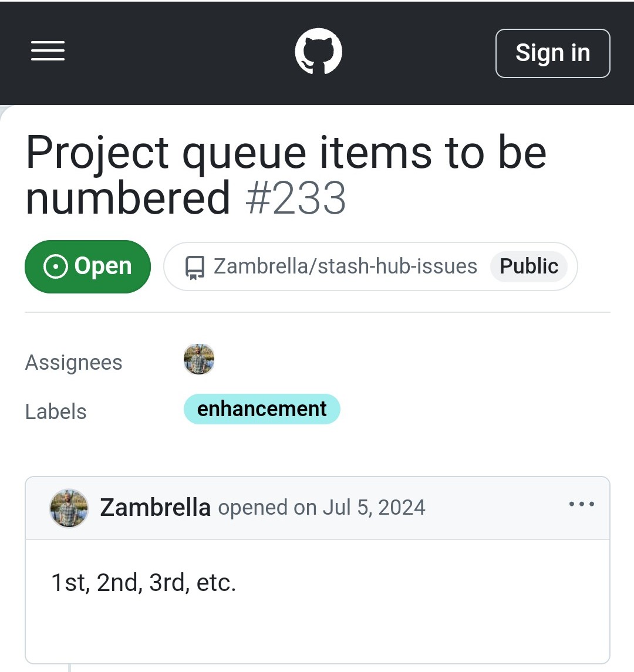
Task: Click the issue title heading text
Action: (286, 153)
